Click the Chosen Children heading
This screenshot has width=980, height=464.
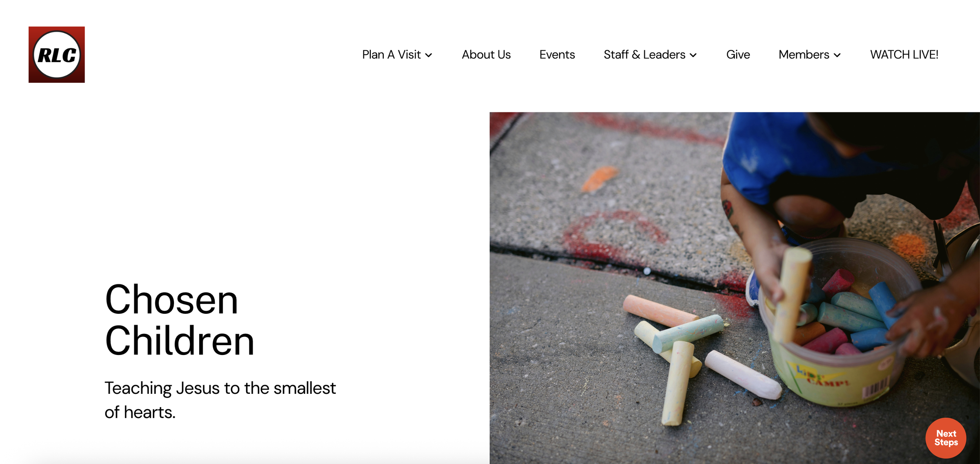180,320
